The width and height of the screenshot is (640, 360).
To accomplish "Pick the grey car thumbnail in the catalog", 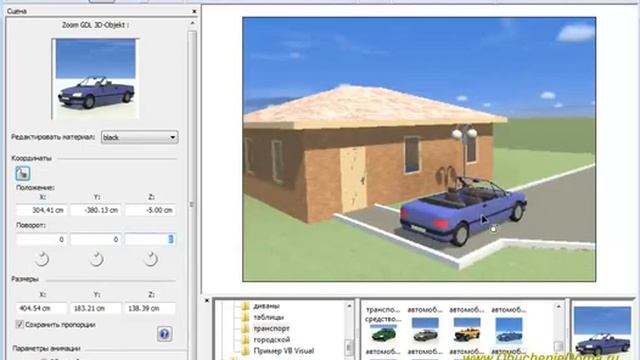I will click(425, 330).
